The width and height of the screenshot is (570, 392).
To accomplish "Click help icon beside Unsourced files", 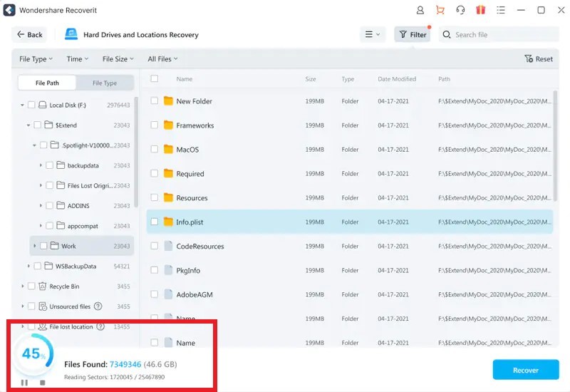I will [98, 306].
